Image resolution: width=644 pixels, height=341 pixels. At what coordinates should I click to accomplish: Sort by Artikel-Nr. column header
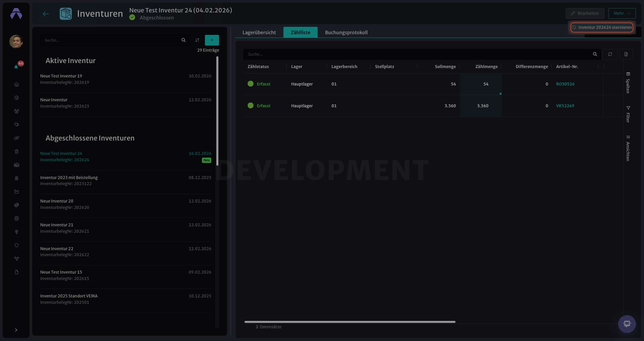pyautogui.click(x=567, y=67)
